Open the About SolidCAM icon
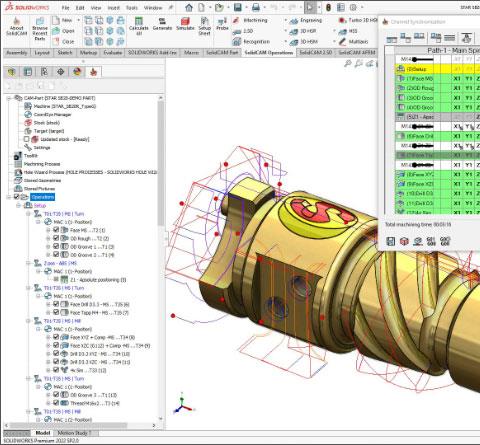Image resolution: width=480 pixels, height=445 pixels. click(x=16, y=26)
